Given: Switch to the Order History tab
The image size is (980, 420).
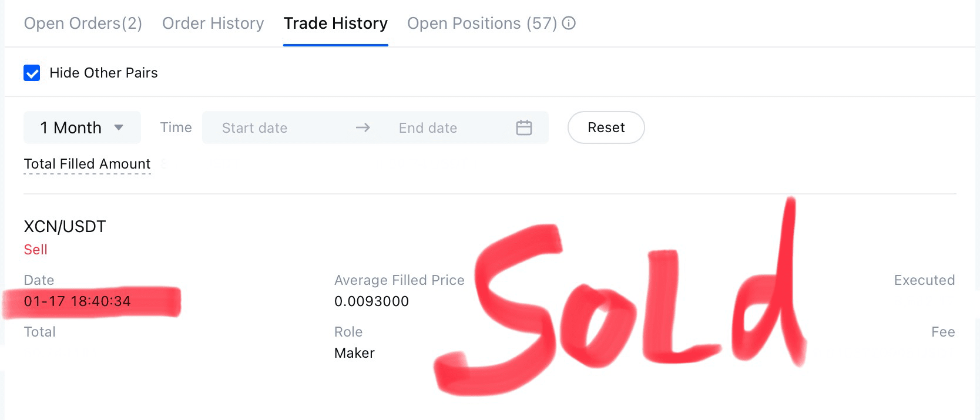Looking at the screenshot, I should [x=212, y=23].
